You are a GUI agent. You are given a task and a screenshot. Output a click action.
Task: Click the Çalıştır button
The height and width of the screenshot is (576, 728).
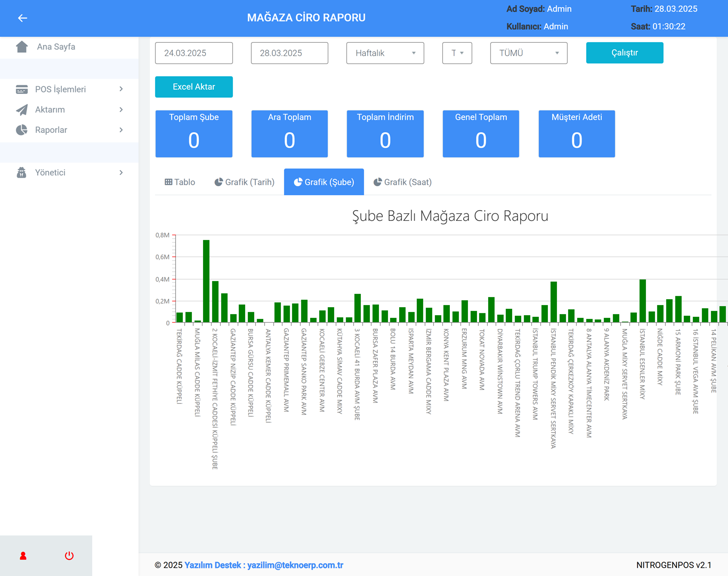[625, 53]
